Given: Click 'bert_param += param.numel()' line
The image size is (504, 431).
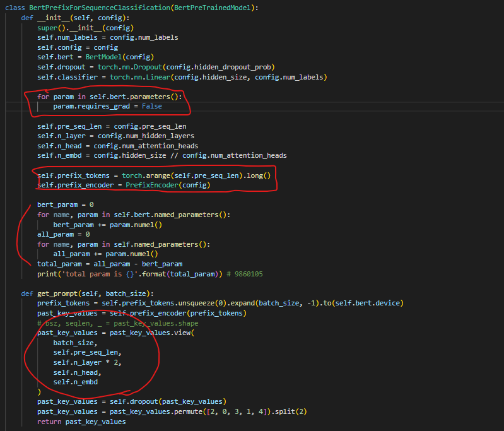Looking at the screenshot, I should coord(108,225).
